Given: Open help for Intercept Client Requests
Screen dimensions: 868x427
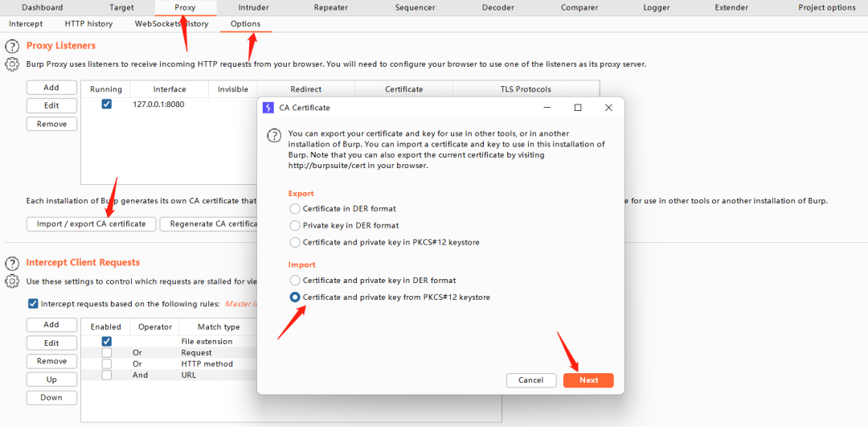Looking at the screenshot, I should coord(11,262).
